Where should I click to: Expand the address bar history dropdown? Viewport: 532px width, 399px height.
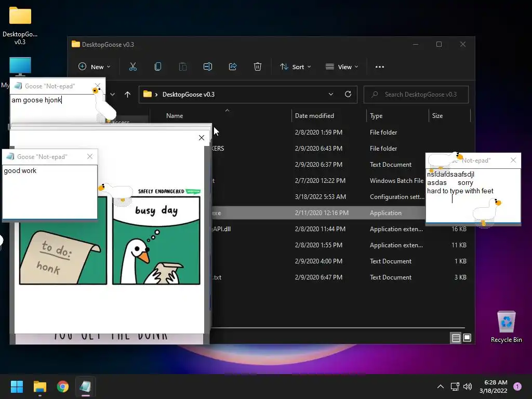pos(331,95)
